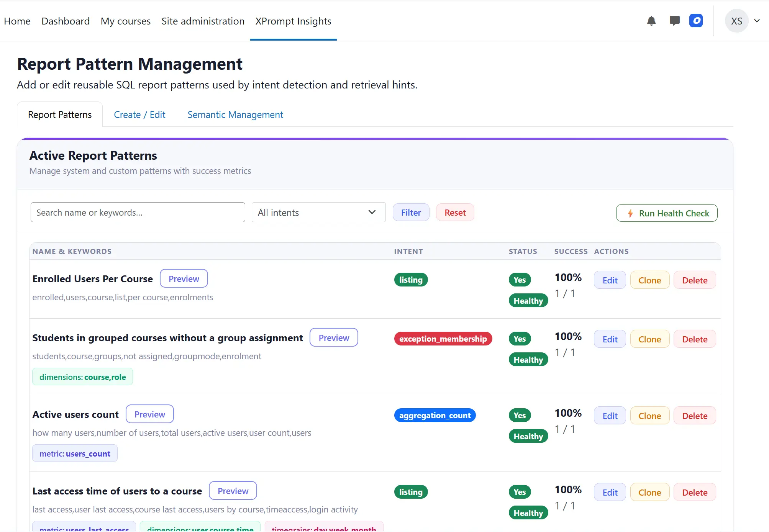This screenshot has height=532, width=769.
Task: Click the Active users count title
Action: click(x=75, y=414)
